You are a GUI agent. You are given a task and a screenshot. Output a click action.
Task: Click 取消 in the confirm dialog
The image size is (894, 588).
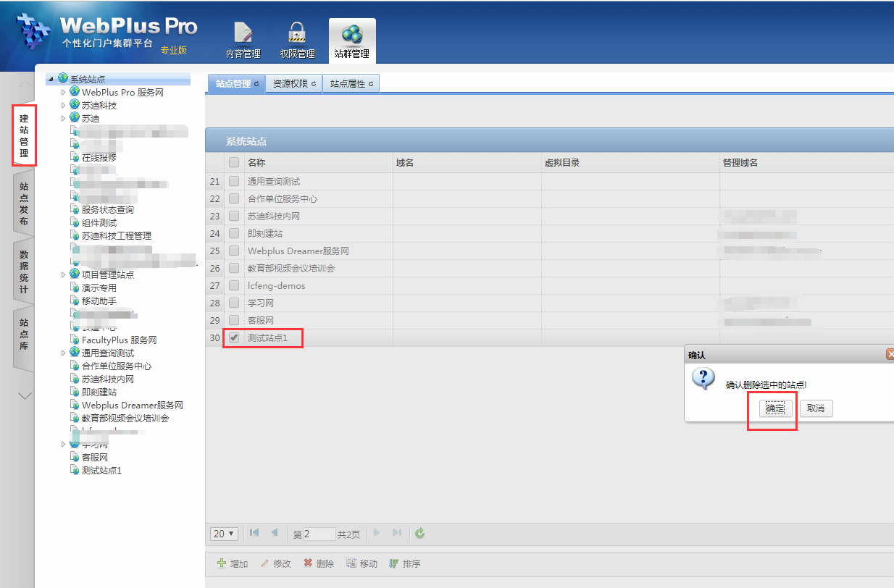click(816, 408)
